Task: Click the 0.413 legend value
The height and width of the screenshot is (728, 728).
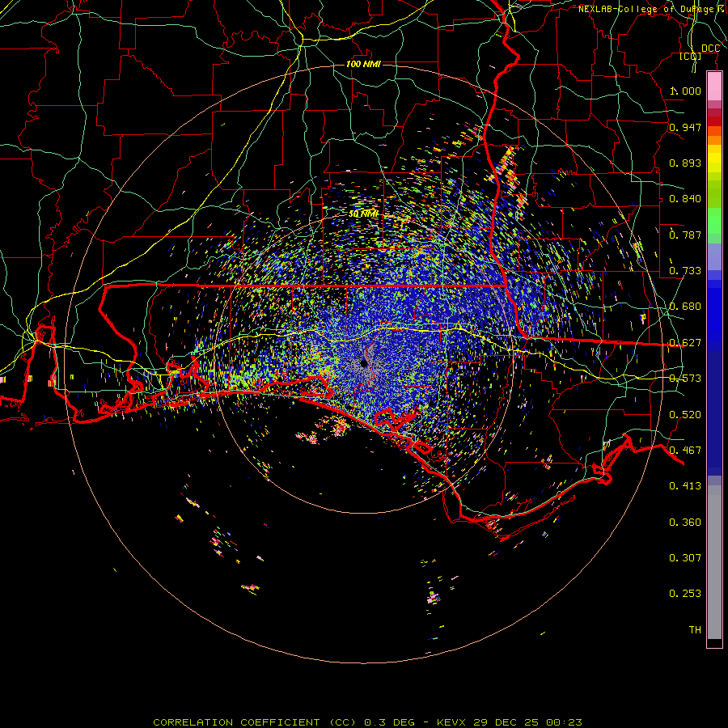Action: tap(685, 486)
